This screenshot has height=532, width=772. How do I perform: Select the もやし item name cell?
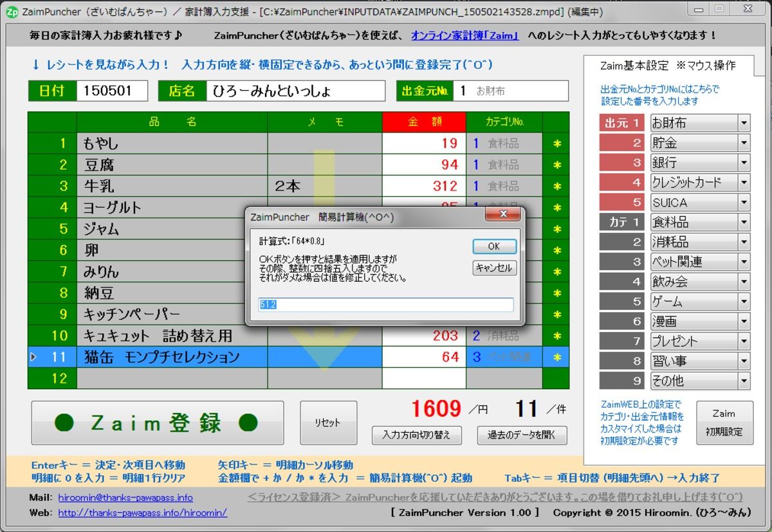click(x=172, y=143)
